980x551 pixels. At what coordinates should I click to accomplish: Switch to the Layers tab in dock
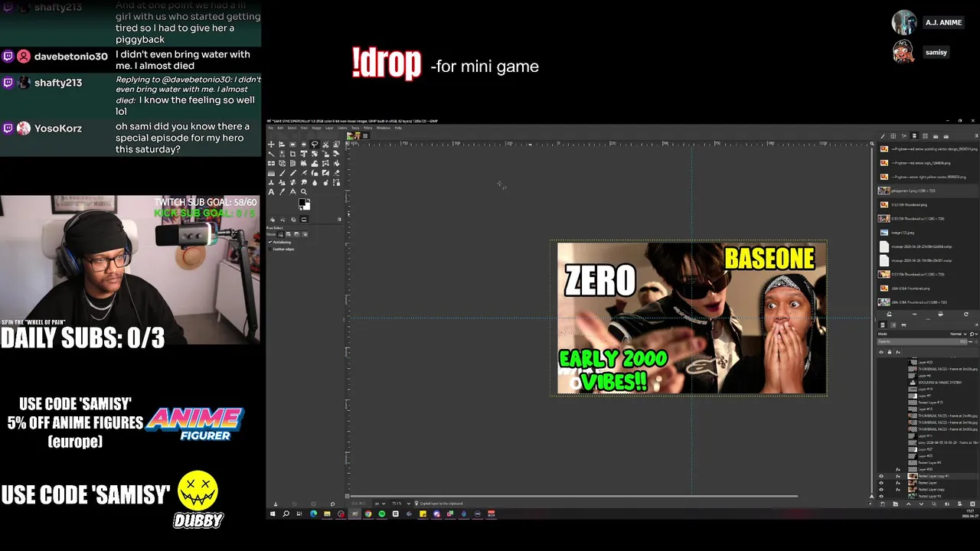(x=883, y=324)
